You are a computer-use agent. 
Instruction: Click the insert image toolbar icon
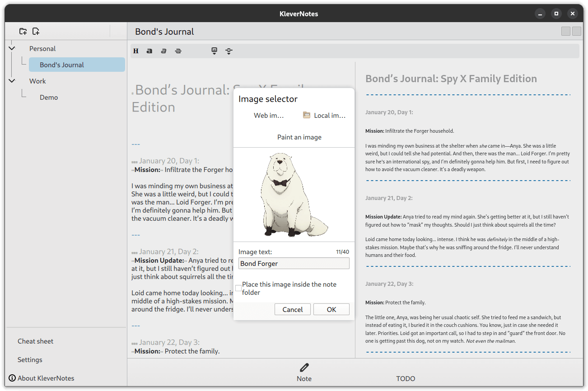coord(215,51)
